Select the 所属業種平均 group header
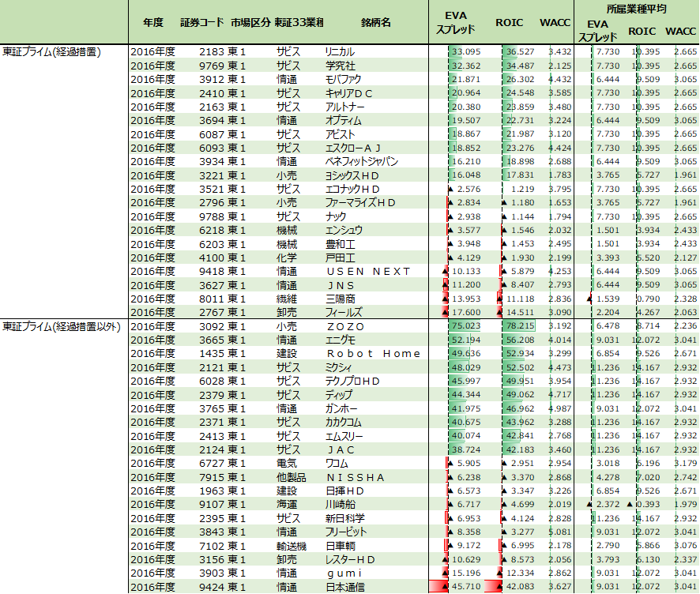Screen dimensions: 700x594 click(636, 9)
